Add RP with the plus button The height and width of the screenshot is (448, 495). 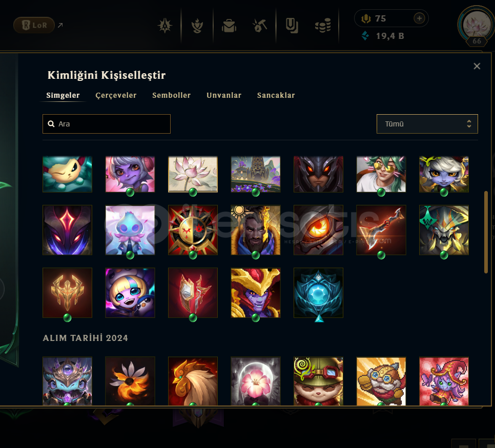[419, 18]
